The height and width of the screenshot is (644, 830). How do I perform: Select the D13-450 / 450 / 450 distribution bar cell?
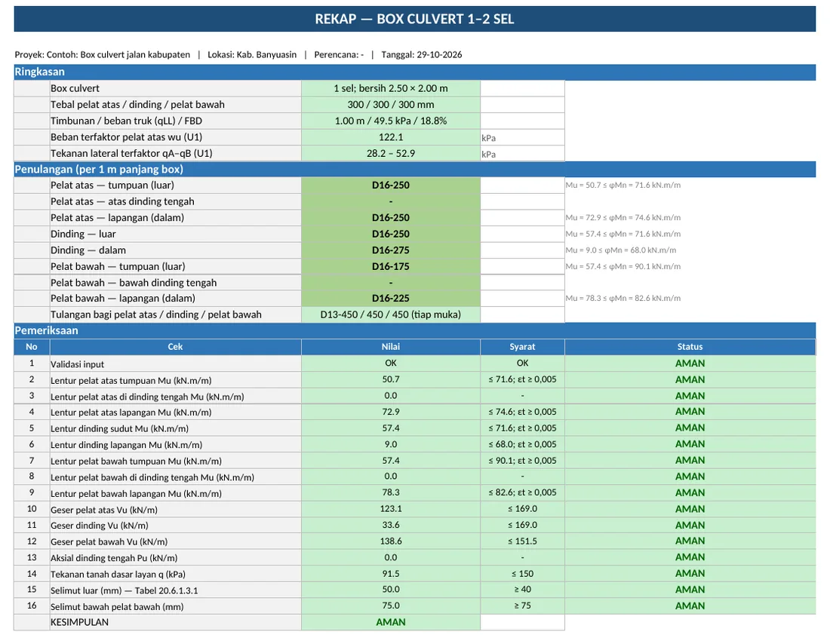(x=391, y=315)
